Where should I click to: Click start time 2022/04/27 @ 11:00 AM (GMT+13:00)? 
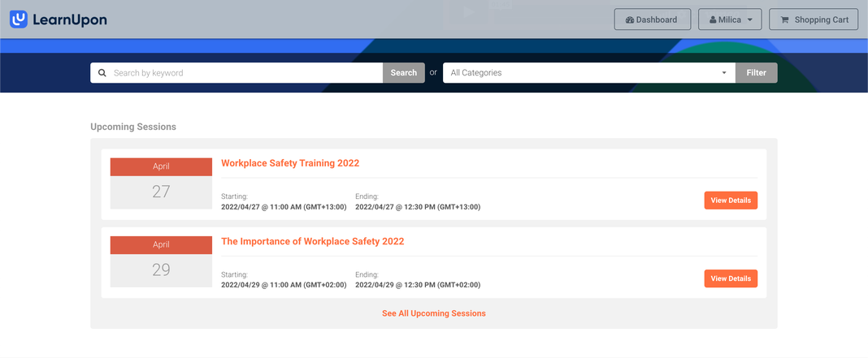(x=284, y=207)
